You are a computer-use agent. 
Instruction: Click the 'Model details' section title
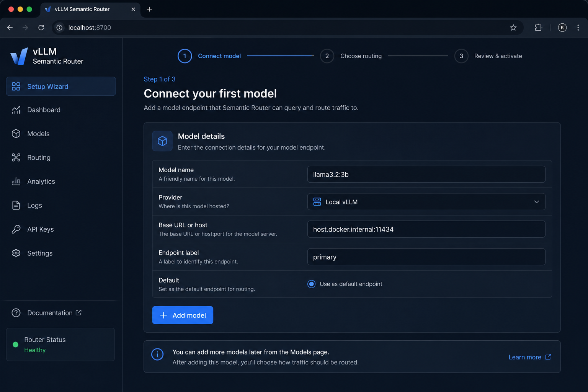click(x=201, y=136)
